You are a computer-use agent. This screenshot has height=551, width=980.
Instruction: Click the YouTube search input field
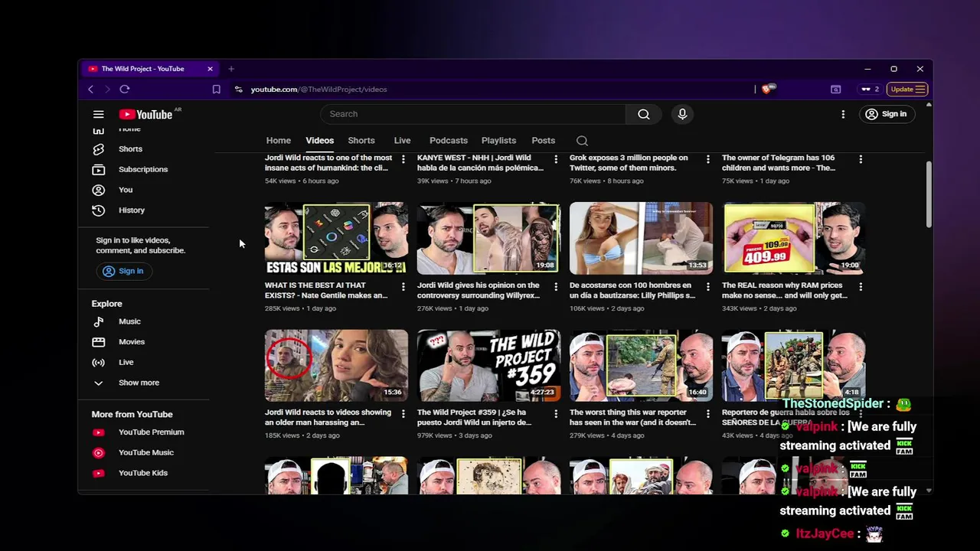tap(473, 114)
